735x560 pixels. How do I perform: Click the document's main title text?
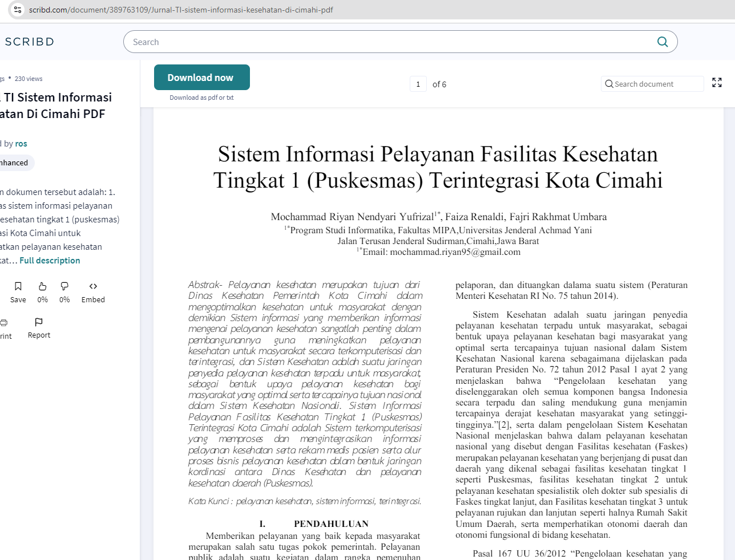[x=438, y=167]
